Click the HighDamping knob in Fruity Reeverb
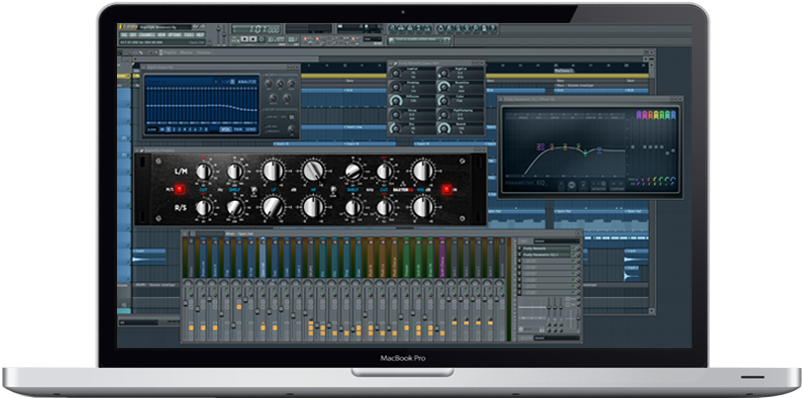803x398 pixels. coord(444,115)
